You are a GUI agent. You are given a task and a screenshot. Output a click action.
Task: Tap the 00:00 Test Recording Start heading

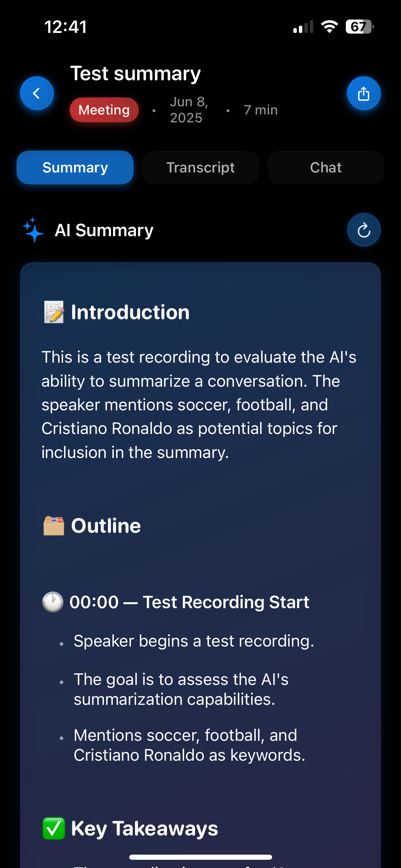point(189,602)
